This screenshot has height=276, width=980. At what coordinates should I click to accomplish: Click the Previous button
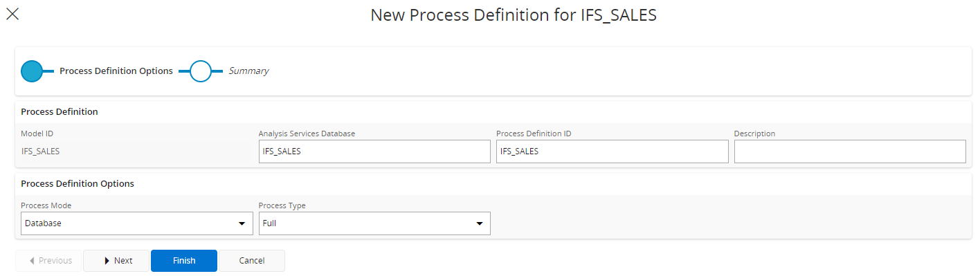(x=48, y=261)
